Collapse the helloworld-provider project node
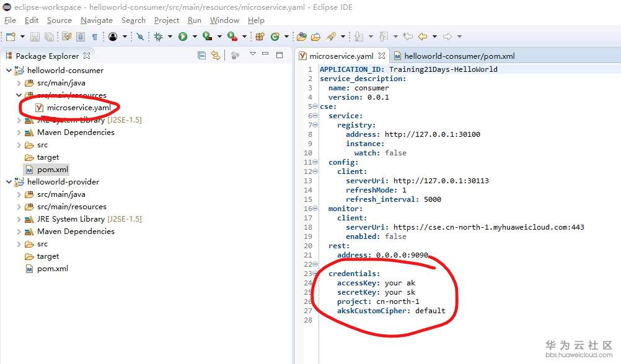621x364 pixels. coord(9,182)
